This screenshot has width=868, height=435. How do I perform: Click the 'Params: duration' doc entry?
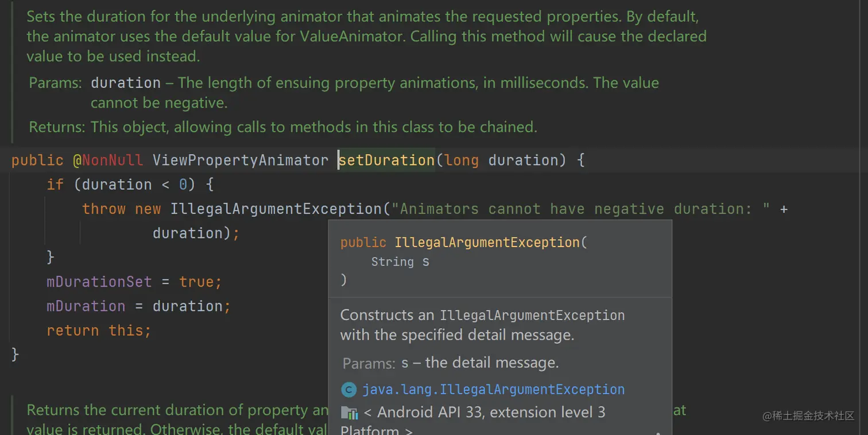(x=125, y=83)
